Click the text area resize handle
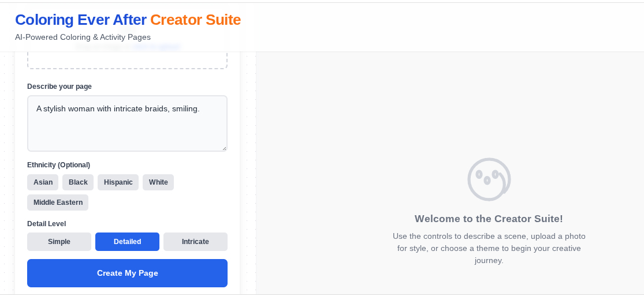The image size is (644, 300). [224, 148]
